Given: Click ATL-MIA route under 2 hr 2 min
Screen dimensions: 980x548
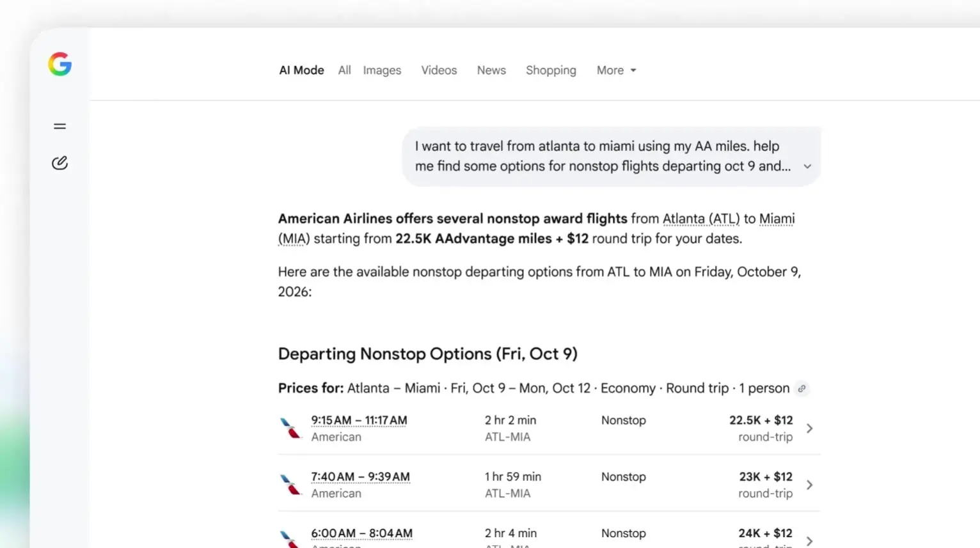Looking at the screenshot, I should 507,437.
